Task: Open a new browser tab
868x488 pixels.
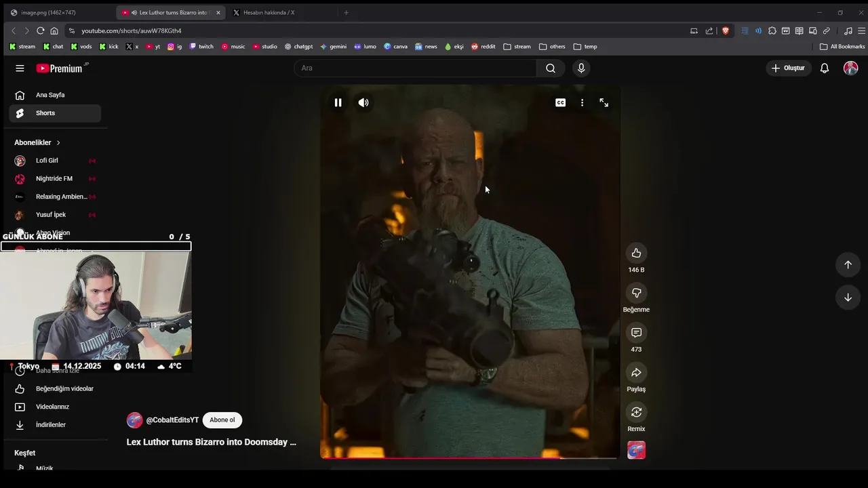Action: click(346, 12)
